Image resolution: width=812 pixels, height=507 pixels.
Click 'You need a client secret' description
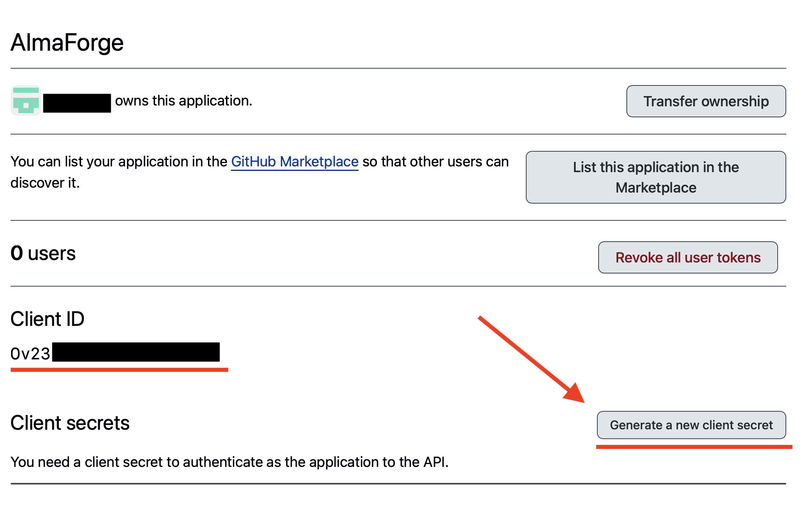pyautogui.click(x=229, y=462)
